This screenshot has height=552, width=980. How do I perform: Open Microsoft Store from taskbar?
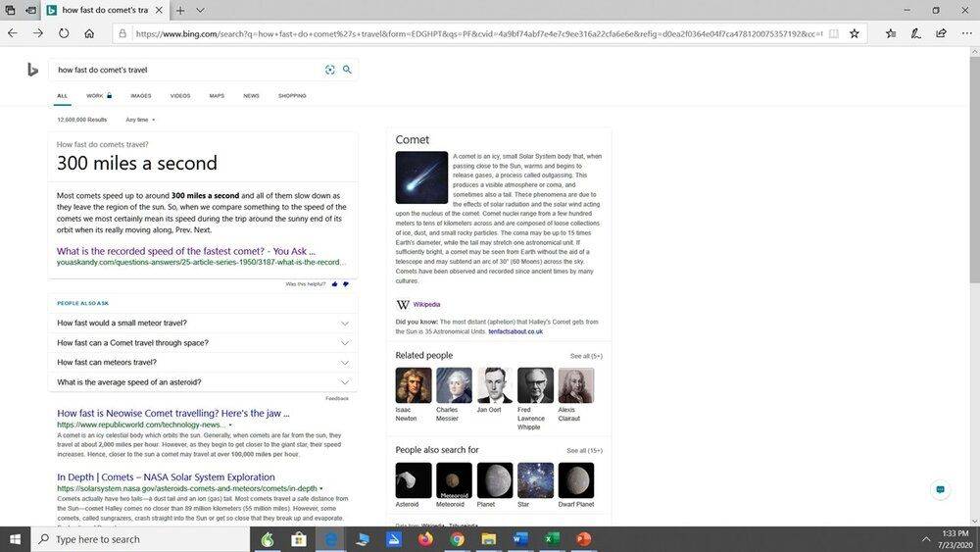(299, 539)
